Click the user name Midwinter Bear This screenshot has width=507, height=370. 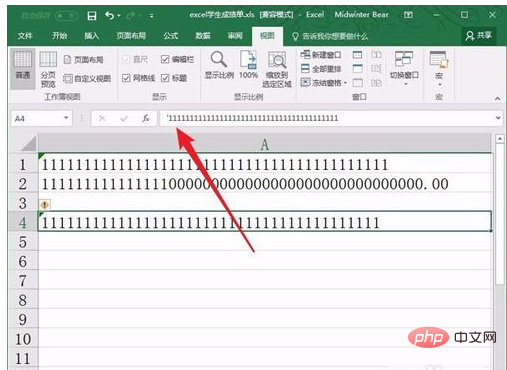coord(361,15)
